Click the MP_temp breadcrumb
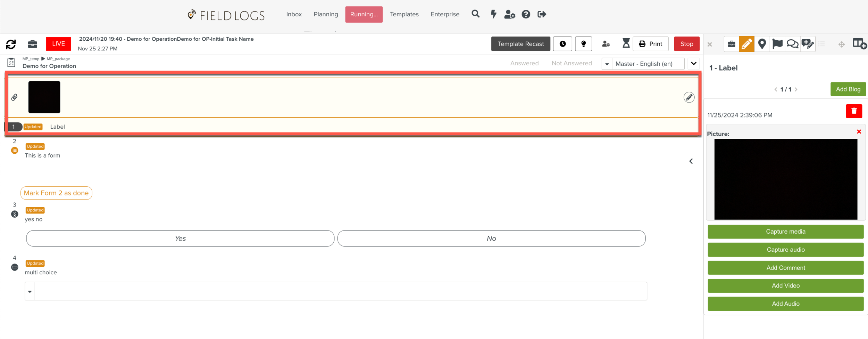Image resolution: width=868 pixels, height=339 pixels. [31, 59]
